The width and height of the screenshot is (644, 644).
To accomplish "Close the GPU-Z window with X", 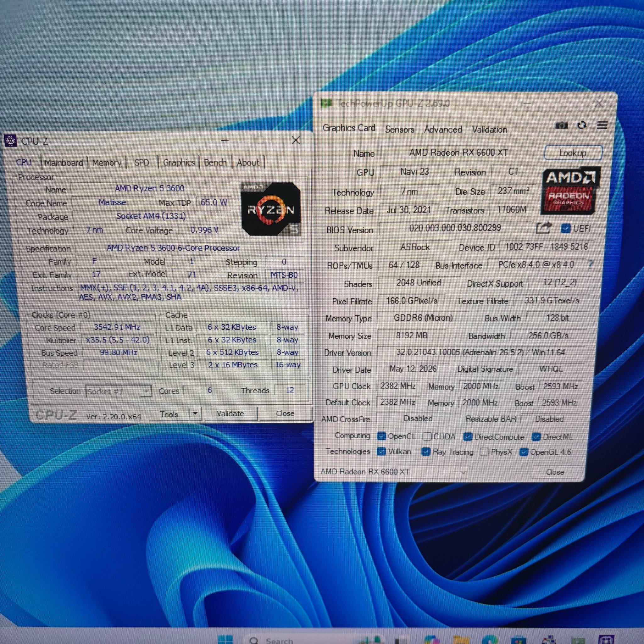I will (x=599, y=104).
